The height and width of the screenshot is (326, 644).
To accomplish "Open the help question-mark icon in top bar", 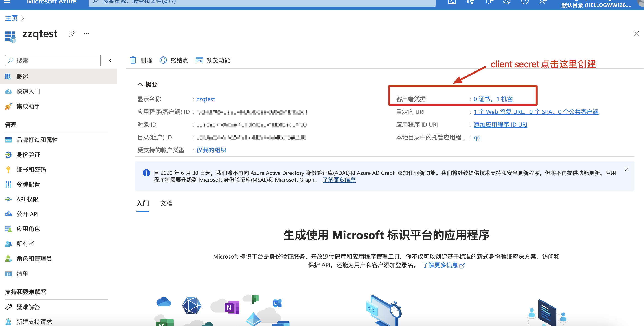I will point(525,2).
